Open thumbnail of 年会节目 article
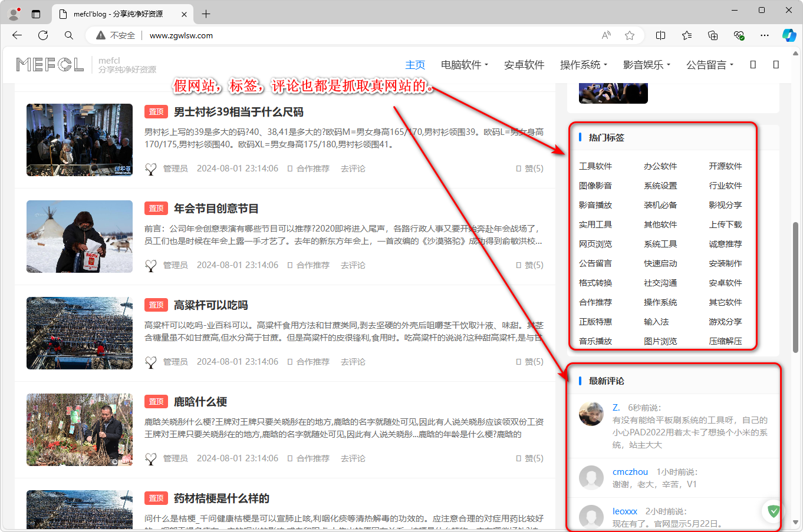 tap(80, 236)
